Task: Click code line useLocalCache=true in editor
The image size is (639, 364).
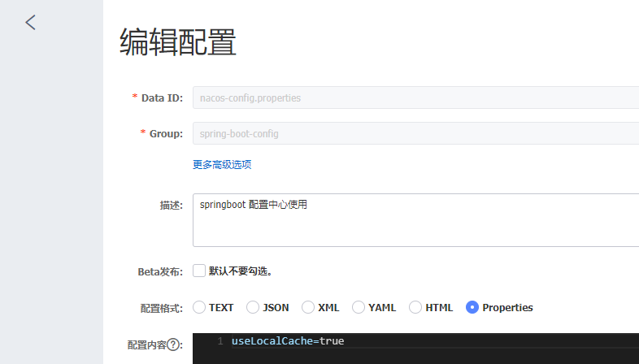Action: [x=288, y=341]
